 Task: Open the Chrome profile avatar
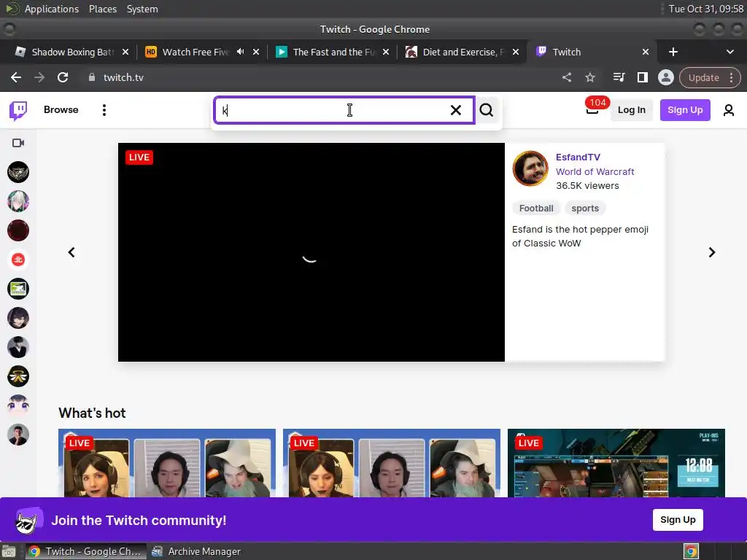665,77
